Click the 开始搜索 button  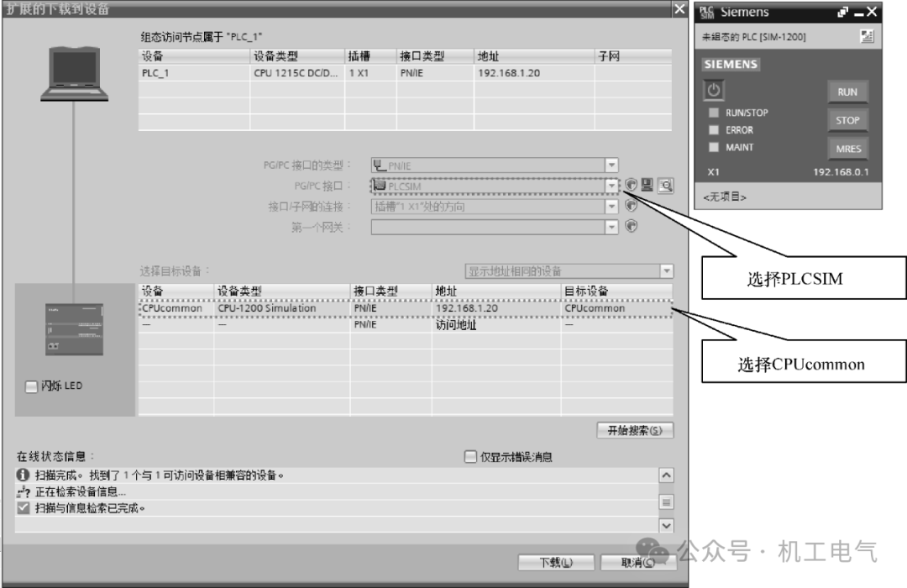635,430
